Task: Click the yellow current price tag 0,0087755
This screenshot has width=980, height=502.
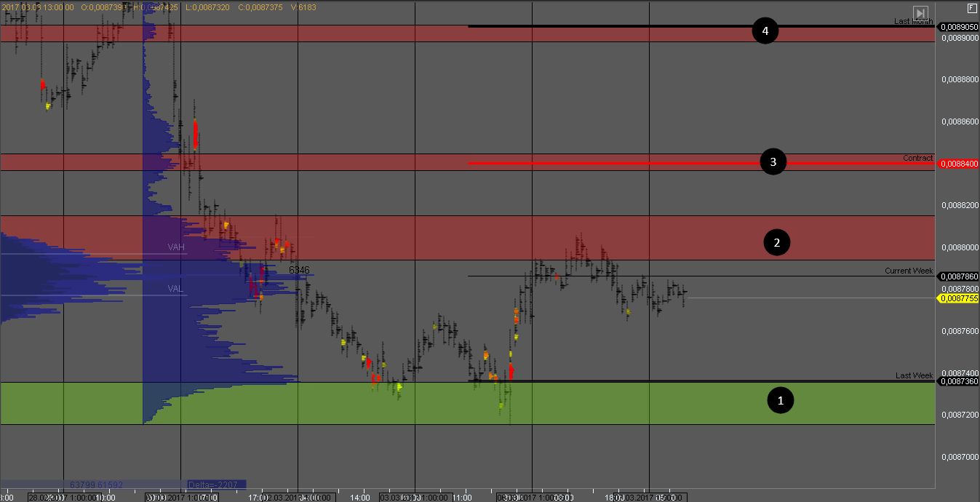Action: 958,298
